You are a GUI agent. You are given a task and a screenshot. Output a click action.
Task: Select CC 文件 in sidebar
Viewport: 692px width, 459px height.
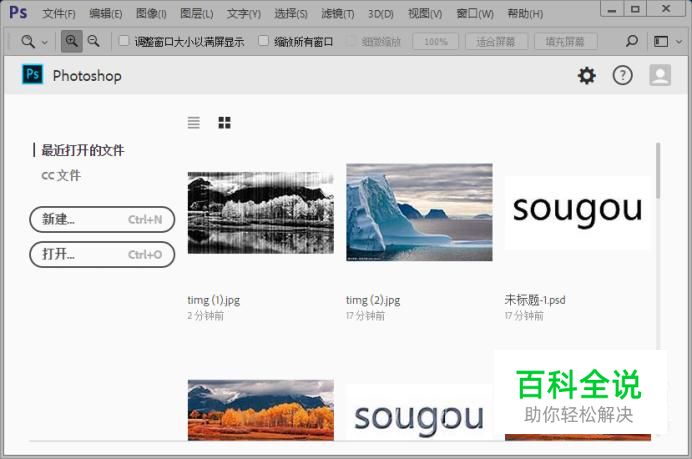pos(61,175)
